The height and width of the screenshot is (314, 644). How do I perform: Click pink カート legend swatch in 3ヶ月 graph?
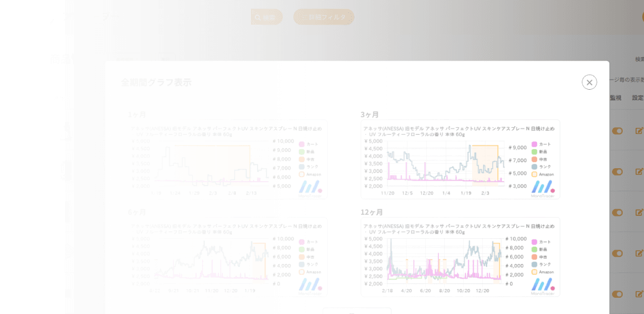coord(534,144)
